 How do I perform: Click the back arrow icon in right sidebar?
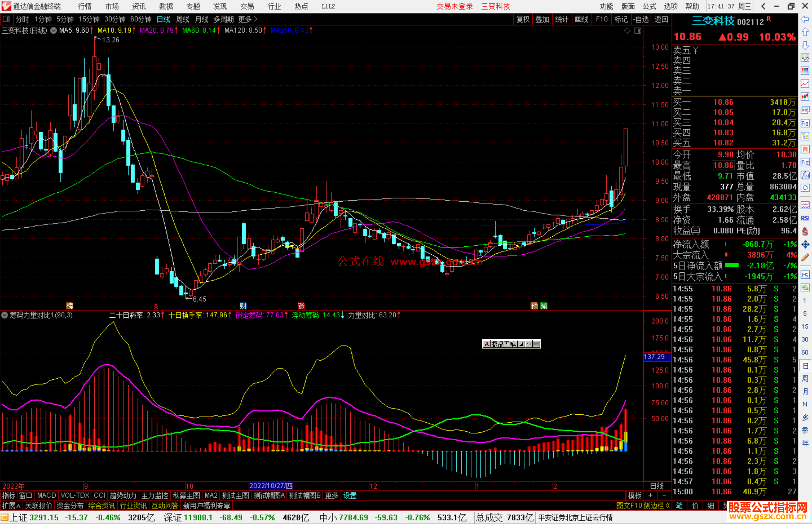pyautogui.click(x=805, y=19)
